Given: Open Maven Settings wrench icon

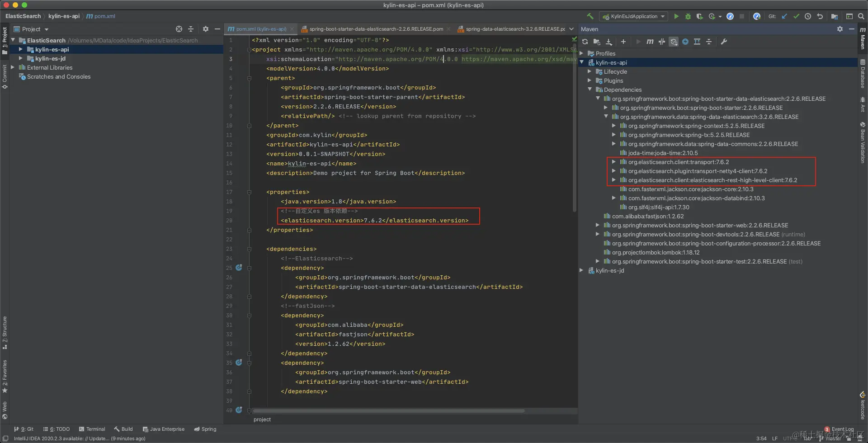Looking at the screenshot, I should [x=724, y=42].
